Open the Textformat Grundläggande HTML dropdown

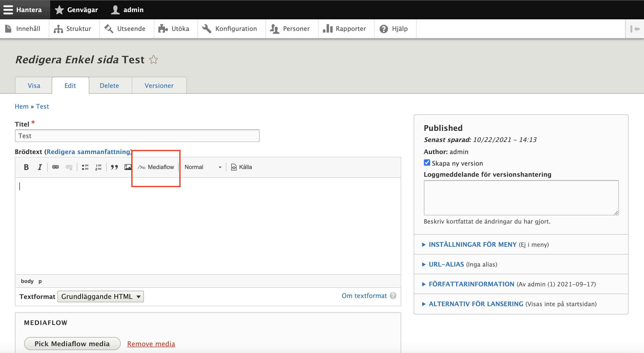[100, 297]
